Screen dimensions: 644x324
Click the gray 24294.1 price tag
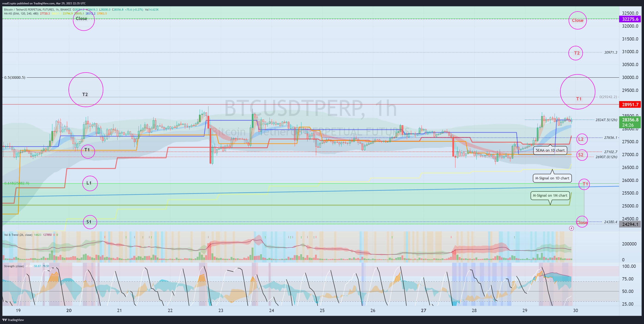coord(630,224)
